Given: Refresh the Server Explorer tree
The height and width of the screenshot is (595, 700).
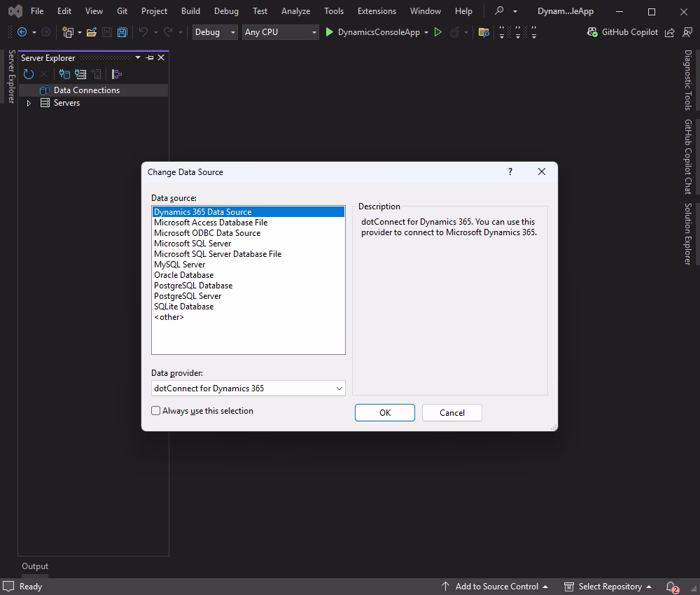Looking at the screenshot, I should 29,74.
